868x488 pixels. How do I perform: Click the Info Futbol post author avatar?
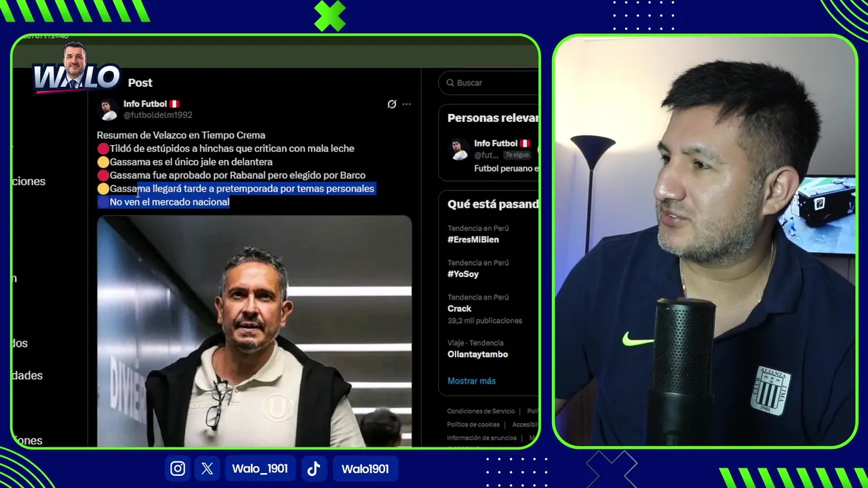coord(108,109)
